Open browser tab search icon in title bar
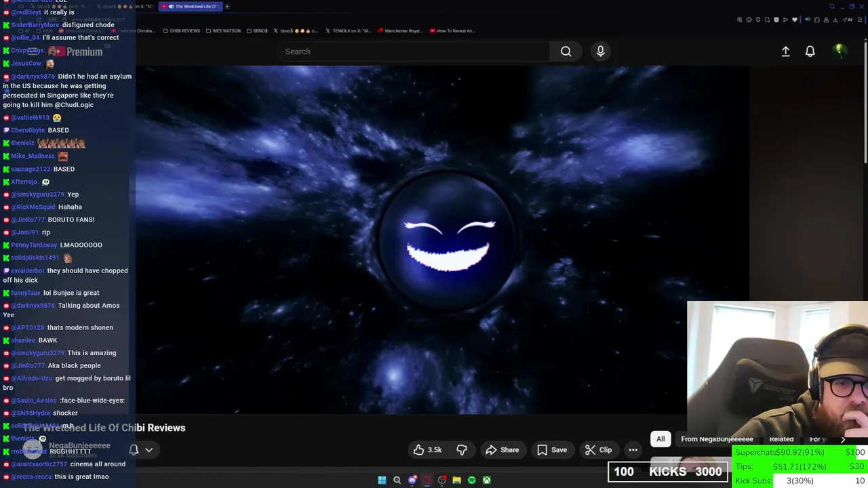This screenshot has width=868, height=488. [x=832, y=7]
